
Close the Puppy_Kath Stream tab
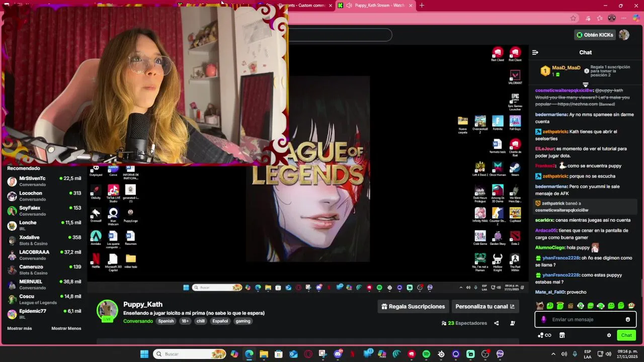(x=411, y=6)
